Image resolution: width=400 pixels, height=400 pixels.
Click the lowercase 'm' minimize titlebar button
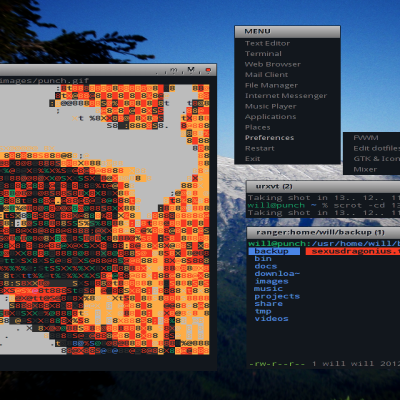(x=174, y=70)
